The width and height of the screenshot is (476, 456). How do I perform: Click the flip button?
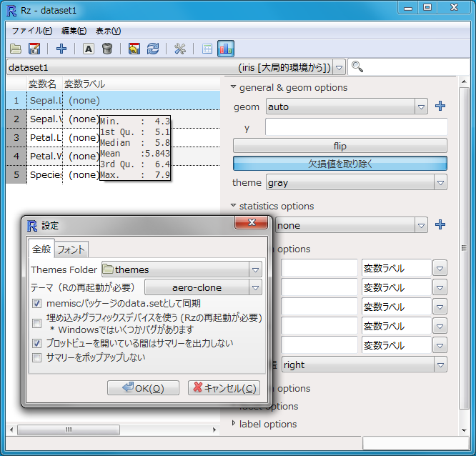(x=340, y=146)
